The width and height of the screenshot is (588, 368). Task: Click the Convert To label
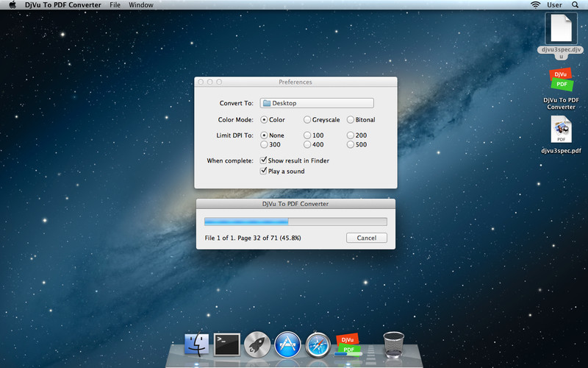(236, 103)
